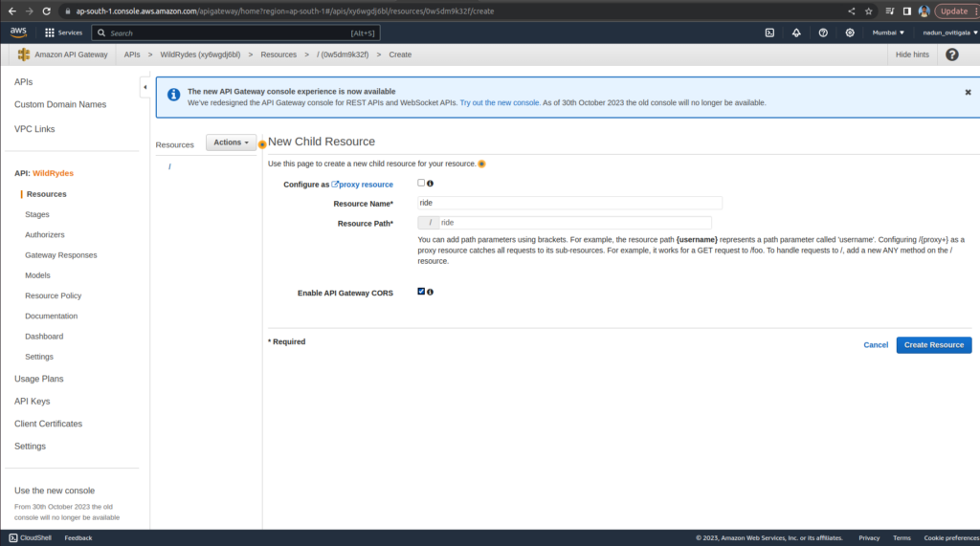Click Use the new console link
Viewport: 980px width, 546px height.
tap(55, 491)
